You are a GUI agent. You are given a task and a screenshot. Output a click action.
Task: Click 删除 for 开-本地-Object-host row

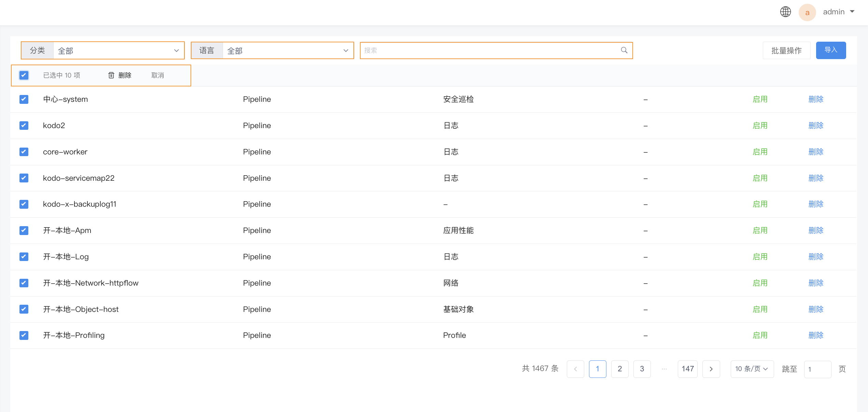click(816, 309)
